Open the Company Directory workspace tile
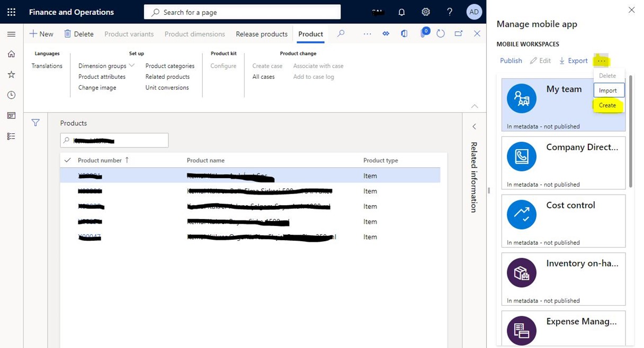The height and width of the screenshot is (348, 644). (563, 163)
